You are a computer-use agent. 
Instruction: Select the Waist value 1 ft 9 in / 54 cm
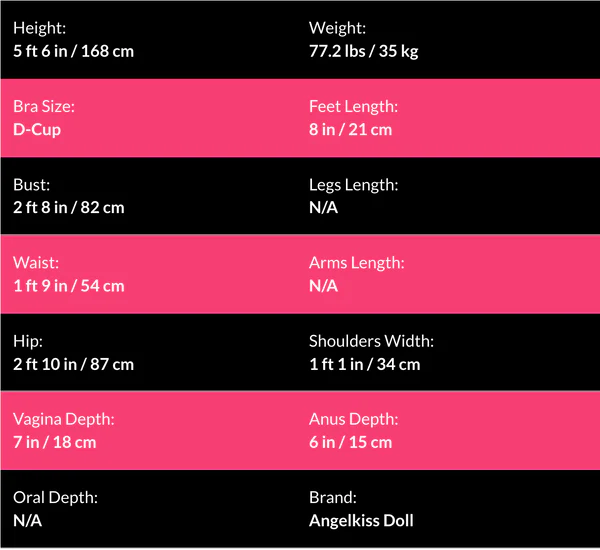click(69, 286)
